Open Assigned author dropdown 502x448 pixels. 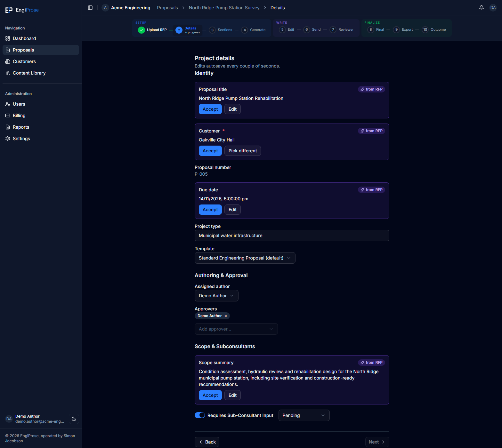point(216,296)
